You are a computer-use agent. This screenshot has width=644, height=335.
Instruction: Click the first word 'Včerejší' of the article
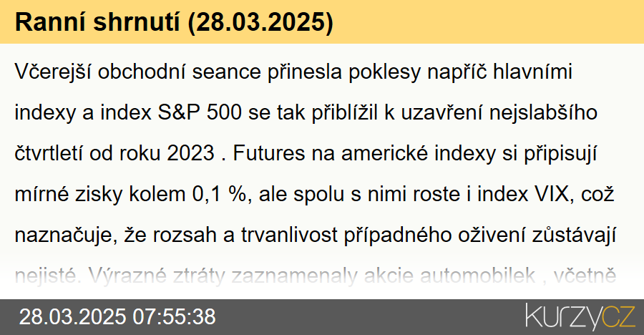53,72
